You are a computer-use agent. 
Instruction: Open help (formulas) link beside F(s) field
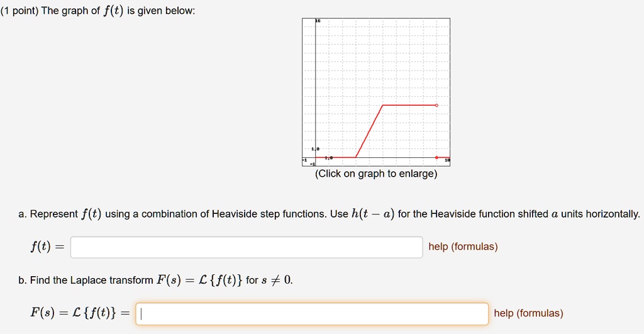click(x=528, y=313)
